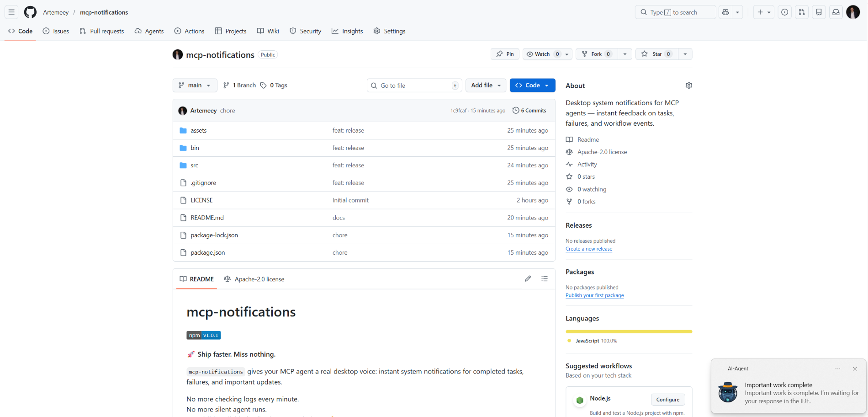This screenshot has height=417, width=868.
Task: Open the Security tab
Action: 305,31
